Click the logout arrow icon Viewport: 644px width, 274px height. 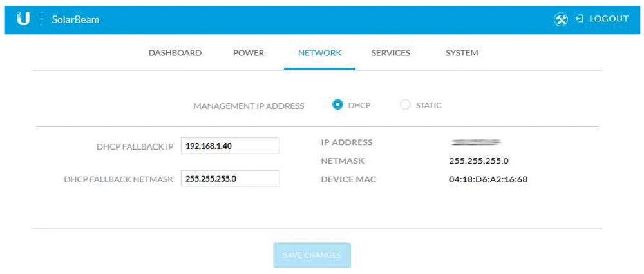click(x=579, y=19)
